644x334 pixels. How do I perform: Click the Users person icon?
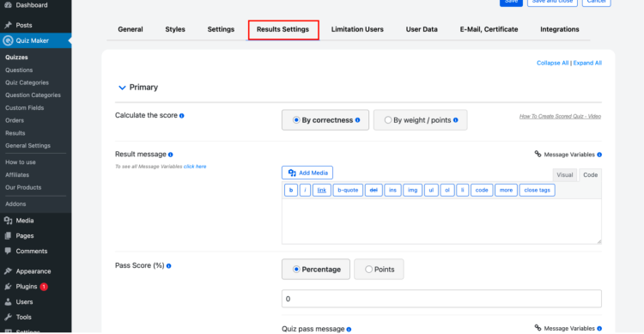click(8, 302)
